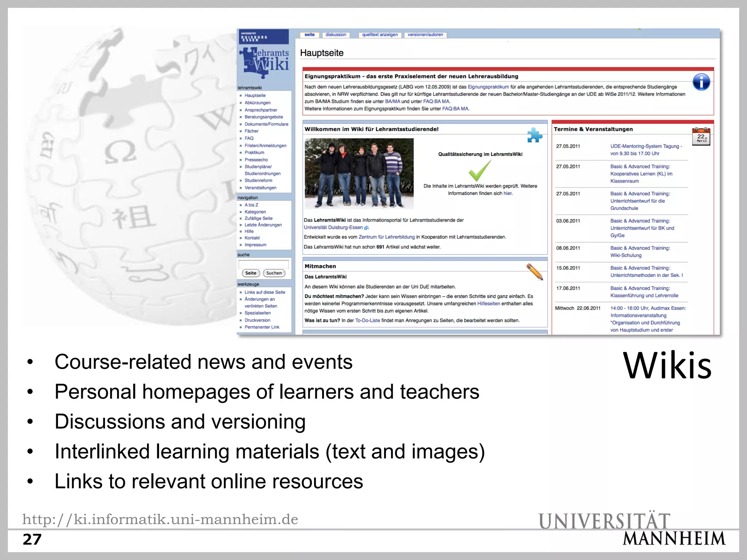Open the Wiki-Schulung training event
Viewport: 747px width, 560px height.
[x=640, y=252]
